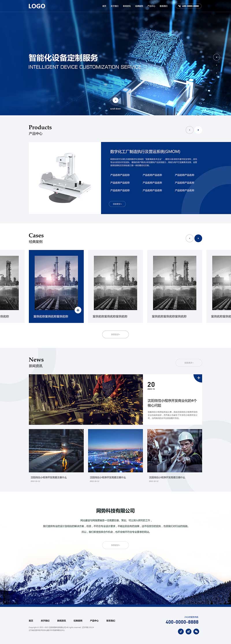231x644 pixels.
Task: Click 新闻资讯 link in footer
Action: coord(62,621)
